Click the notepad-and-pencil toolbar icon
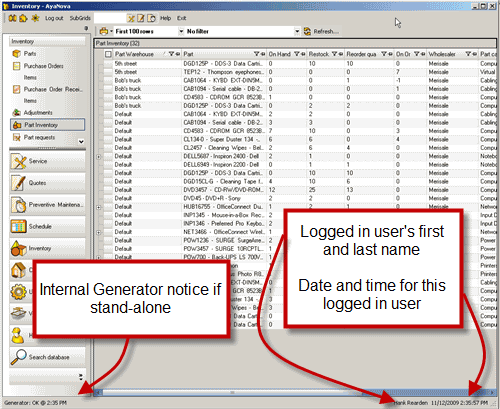 pyautogui.click(x=141, y=18)
